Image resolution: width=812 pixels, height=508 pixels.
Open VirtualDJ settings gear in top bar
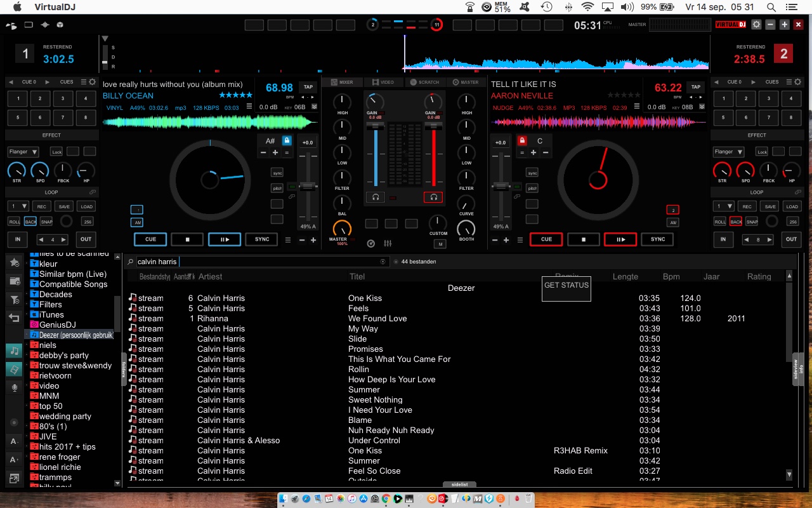click(756, 25)
